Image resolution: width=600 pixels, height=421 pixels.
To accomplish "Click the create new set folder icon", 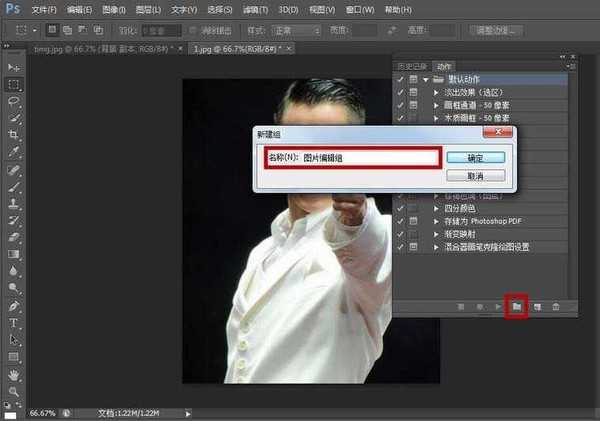I will (x=517, y=307).
